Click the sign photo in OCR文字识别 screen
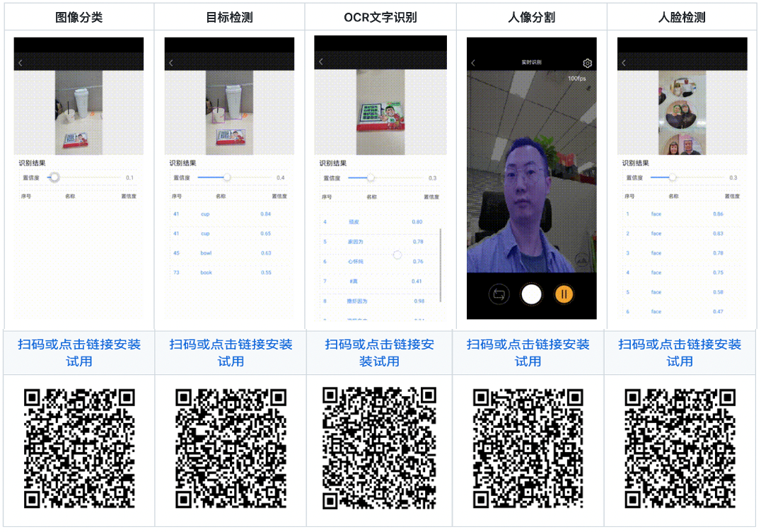This screenshot has height=532, width=761. click(x=380, y=112)
